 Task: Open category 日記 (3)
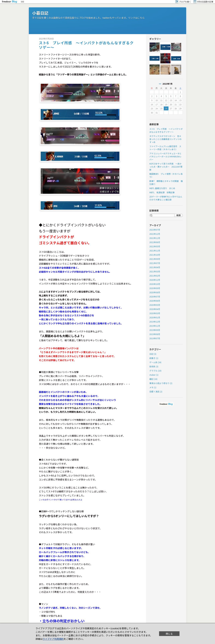click(x=153, y=354)
